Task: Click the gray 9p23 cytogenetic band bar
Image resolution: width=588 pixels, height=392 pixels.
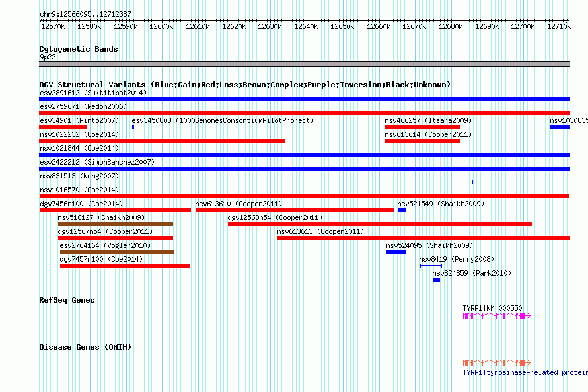Action: tap(304, 64)
